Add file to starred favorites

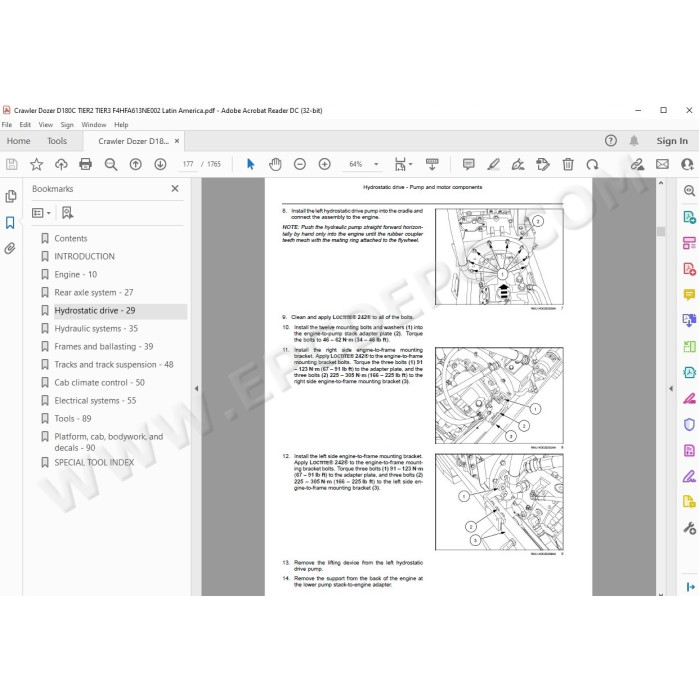36,164
